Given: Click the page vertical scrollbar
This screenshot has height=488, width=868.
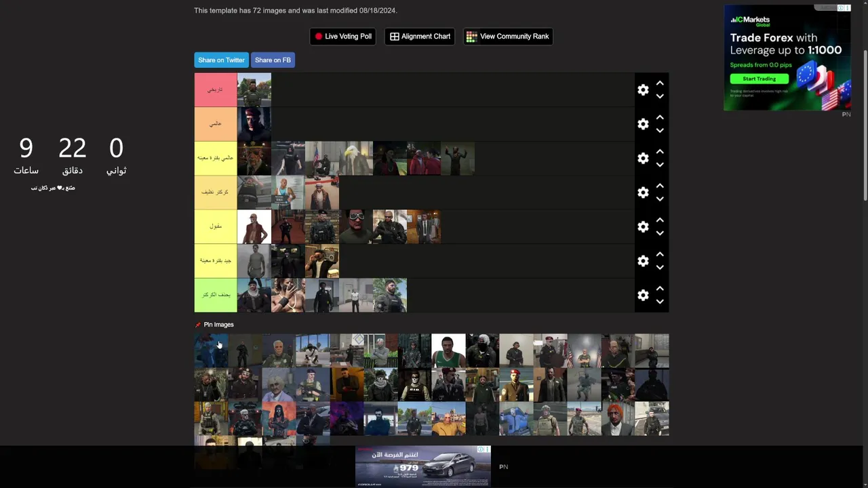Looking at the screenshot, I should 865,125.
